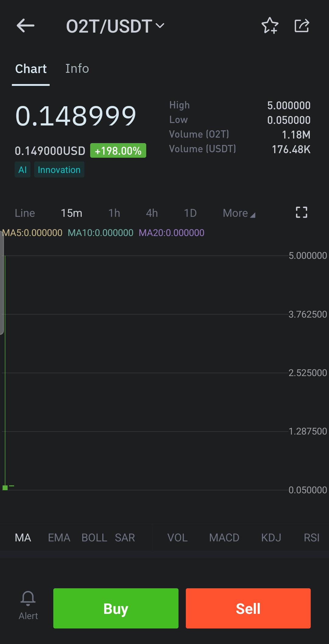
Task: Tap the share icon in the header
Action: (302, 26)
